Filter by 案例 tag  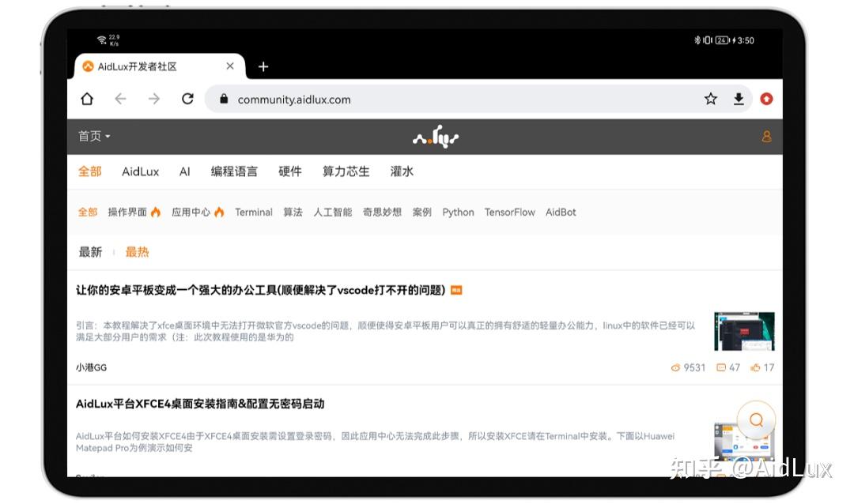(x=422, y=213)
